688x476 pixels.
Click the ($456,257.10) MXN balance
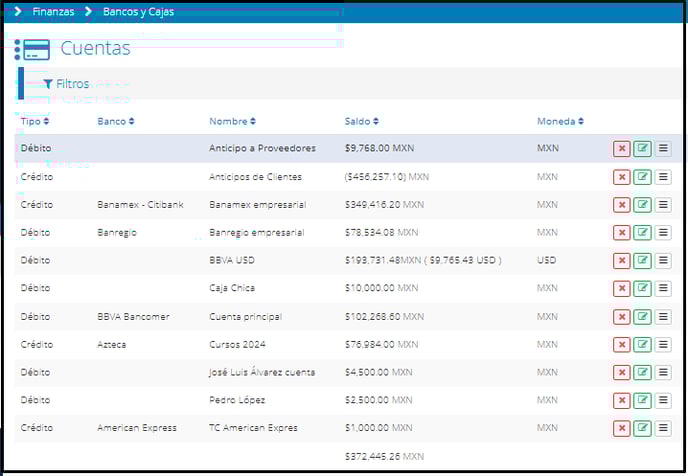click(x=387, y=177)
